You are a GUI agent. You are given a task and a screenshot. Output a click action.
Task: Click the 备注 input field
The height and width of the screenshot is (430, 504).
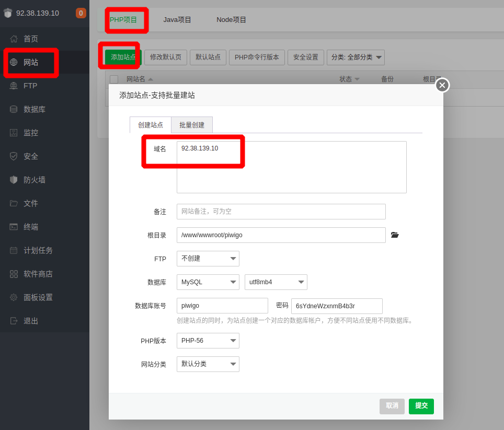(x=281, y=212)
